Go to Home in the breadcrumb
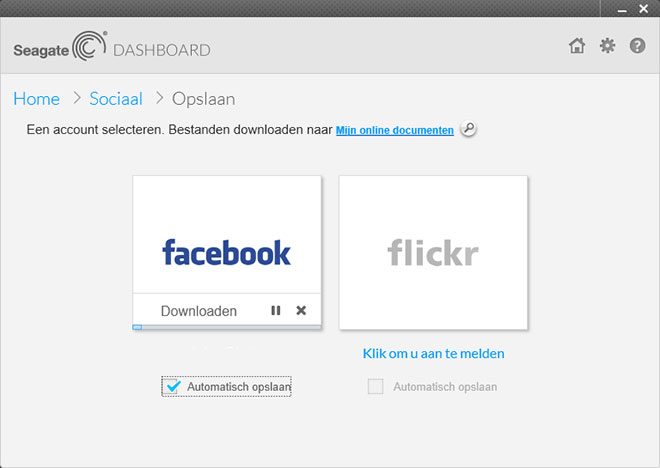Screen dimensions: 660x468 coord(36,99)
